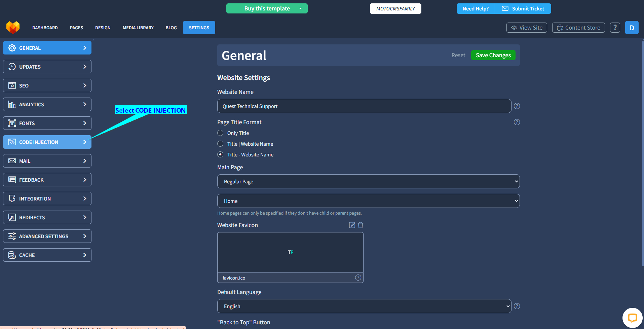This screenshot has height=329, width=644.
Task: Open the live chat bubble
Action: click(x=632, y=318)
